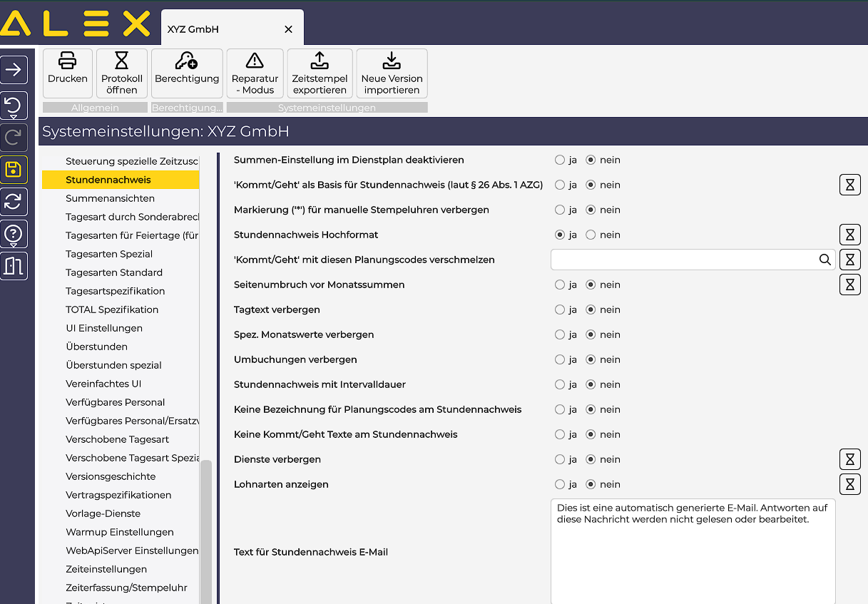This screenshot has height=604, width=868.
Task: Click the refresh arrows icon in sidebar
Action: 14,202
